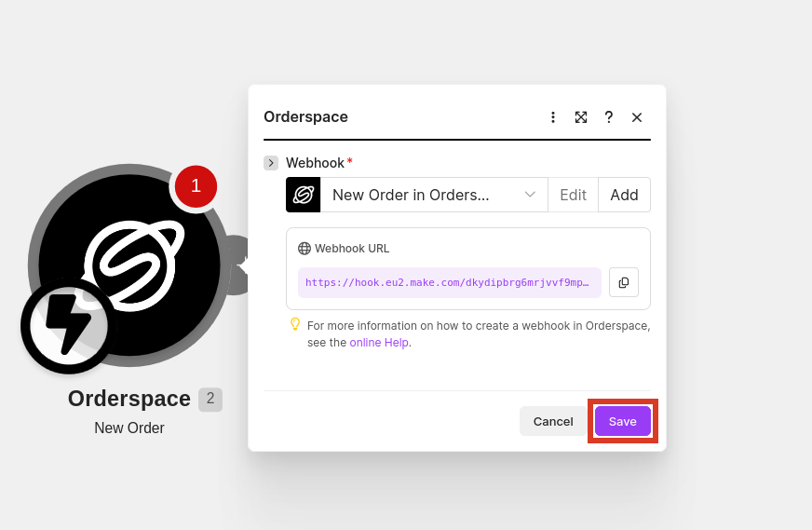The height and width of the screenshot is (530, 812).
Task: Save the webhook settings
Action: coord(622,421)
